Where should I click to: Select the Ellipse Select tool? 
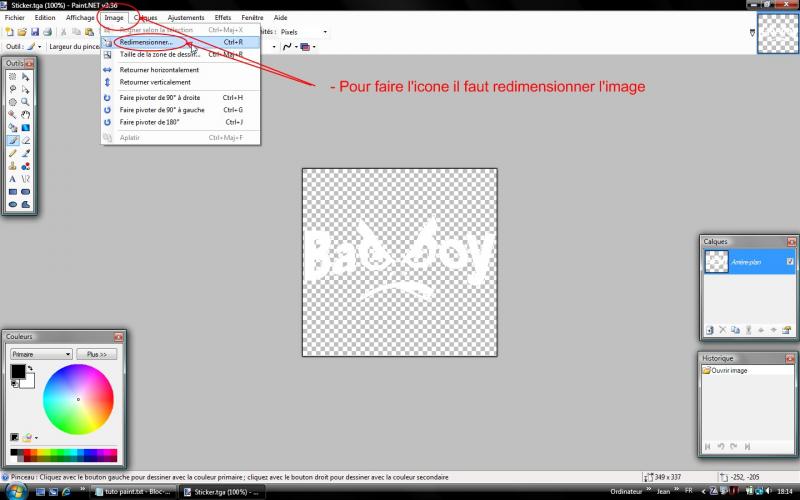point(13,102)
